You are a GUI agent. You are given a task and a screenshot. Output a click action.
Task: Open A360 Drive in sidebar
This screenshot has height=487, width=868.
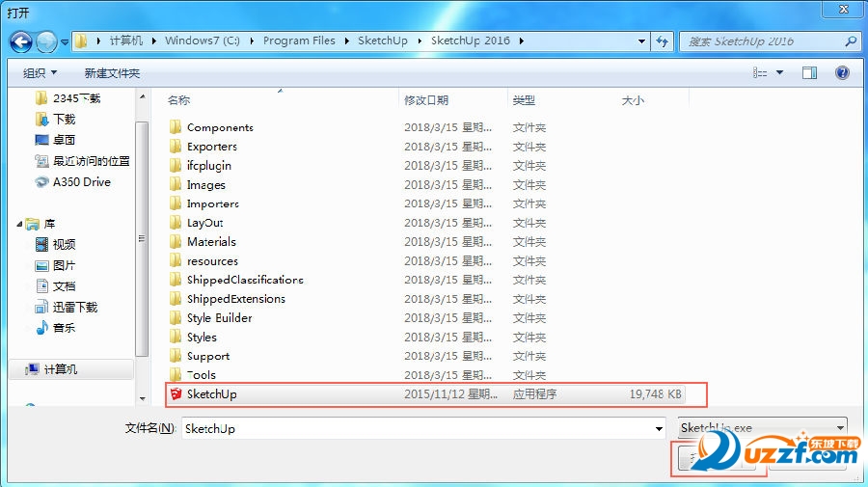coord(81,181)
